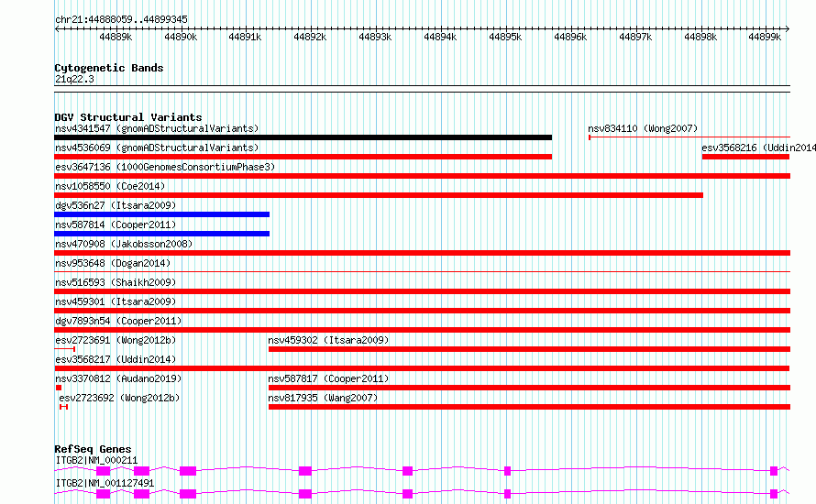Click the 44899k ruler tick label

point(765,37)
